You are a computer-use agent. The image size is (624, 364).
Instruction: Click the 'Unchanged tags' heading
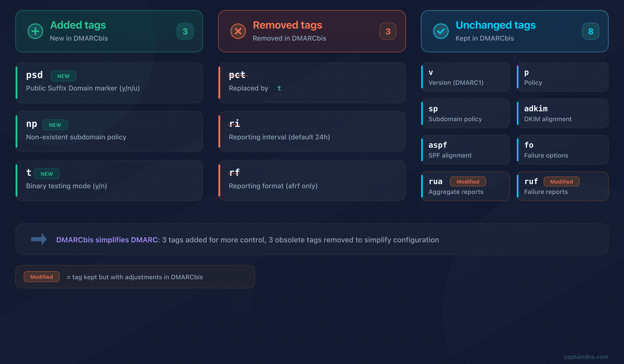tap(496, 25)
